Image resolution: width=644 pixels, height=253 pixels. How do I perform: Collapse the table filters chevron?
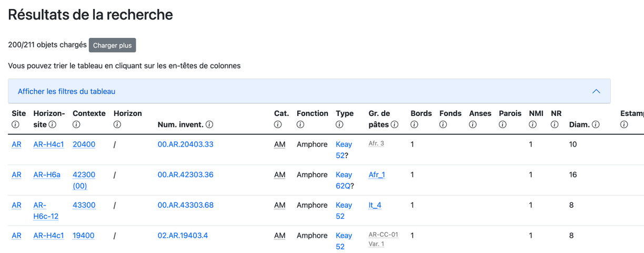point(596,91)
